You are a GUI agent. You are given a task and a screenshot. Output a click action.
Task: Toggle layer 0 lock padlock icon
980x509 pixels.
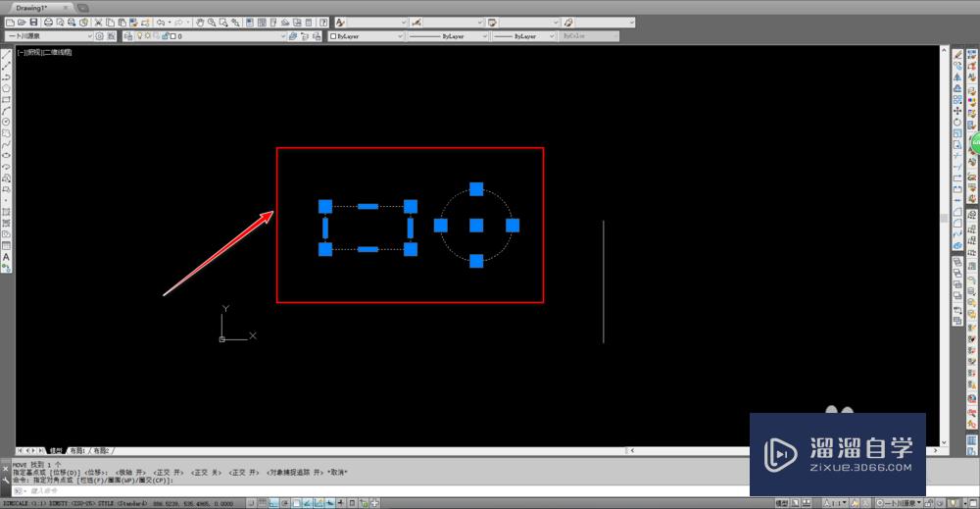point(165,36)
